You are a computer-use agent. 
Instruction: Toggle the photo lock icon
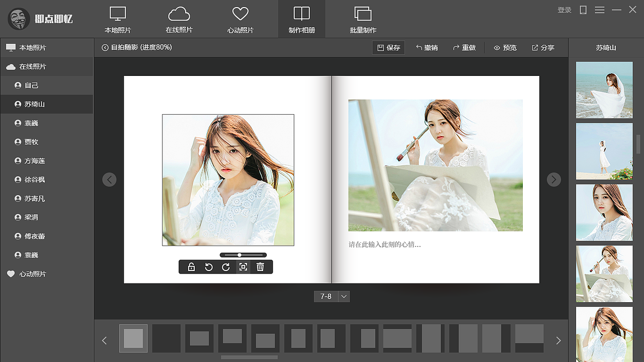(x=191, y=267)
